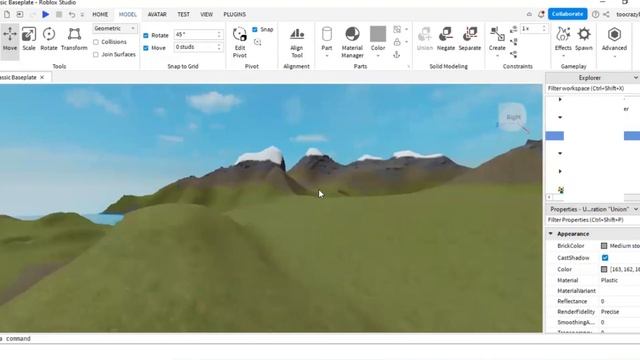
Task: Click the Color property swatch
Action: (604, 269)
